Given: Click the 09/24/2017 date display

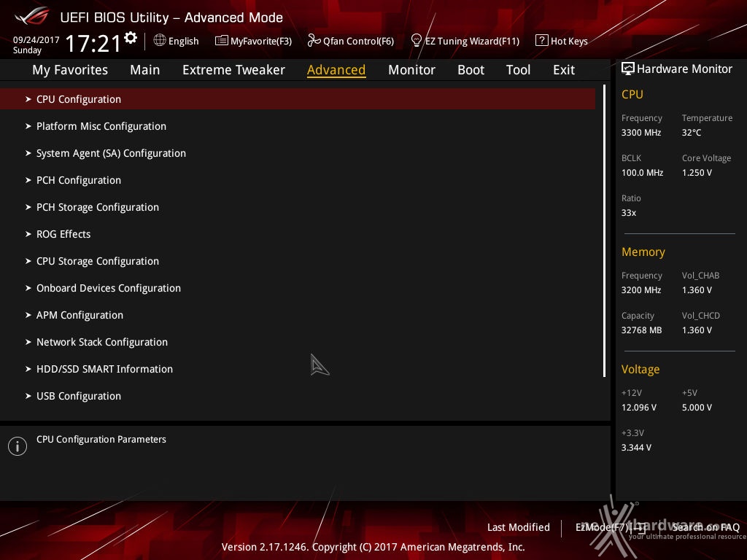Looking at the screenshot, I should point(36,40).
